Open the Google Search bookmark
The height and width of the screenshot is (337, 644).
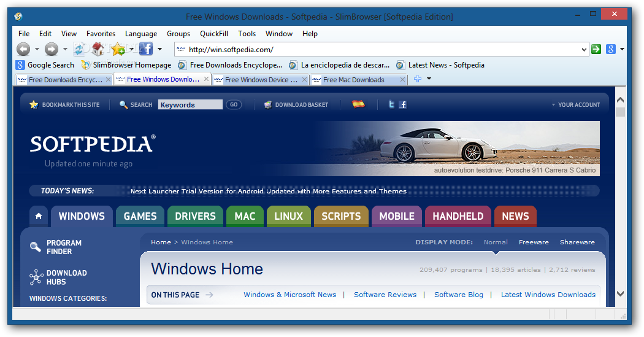[45, 65]
